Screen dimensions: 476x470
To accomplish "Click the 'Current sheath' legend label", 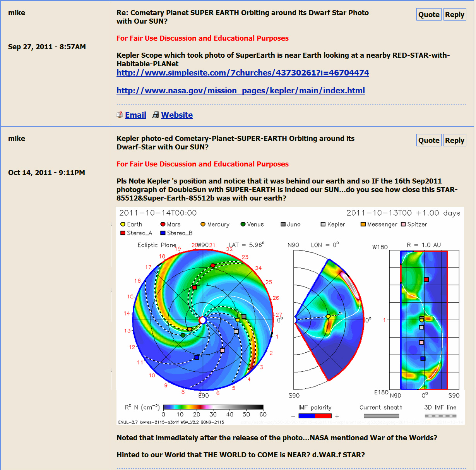I will click(381, 407).
